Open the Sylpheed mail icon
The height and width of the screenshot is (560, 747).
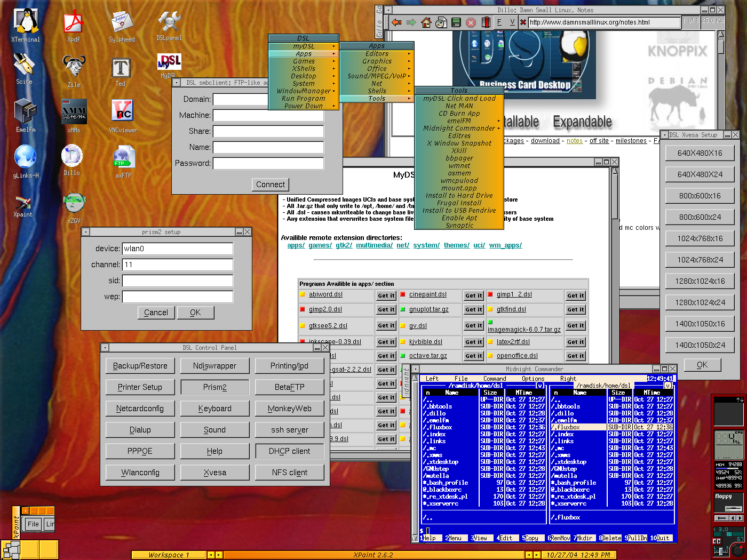coord(122,27)
